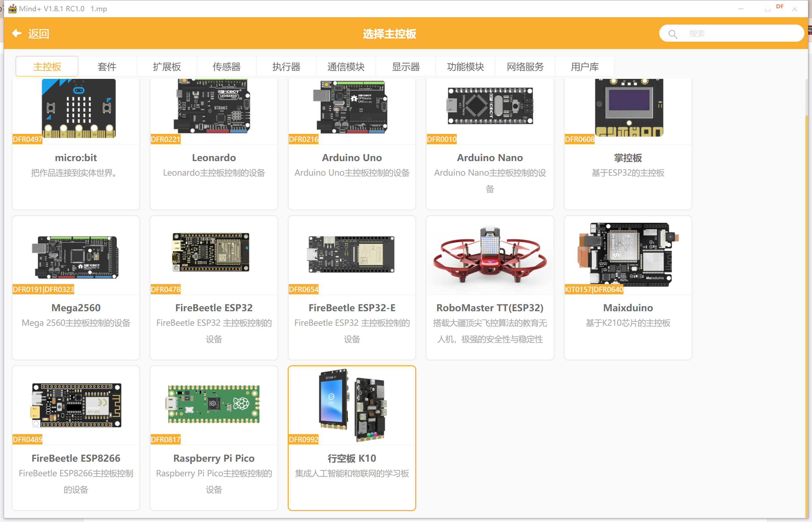
Task: Click the Maixduino title text
Action: (628, 308)
